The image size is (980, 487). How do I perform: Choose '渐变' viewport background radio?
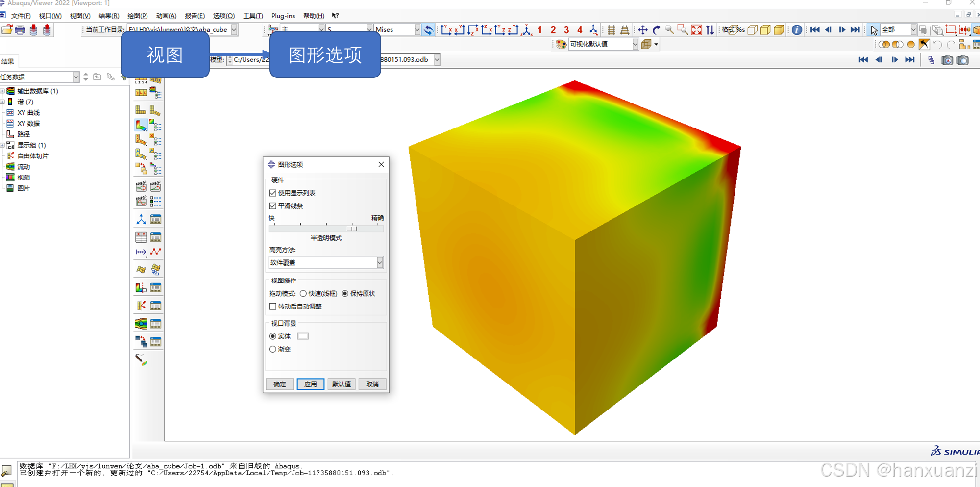(x=273, y=349)
